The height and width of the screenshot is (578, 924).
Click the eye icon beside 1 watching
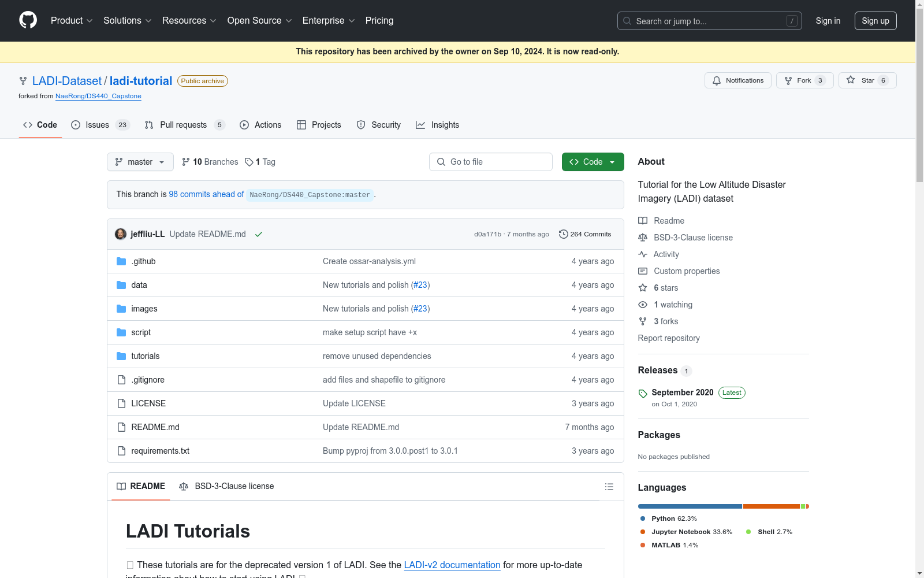(643, 305)
